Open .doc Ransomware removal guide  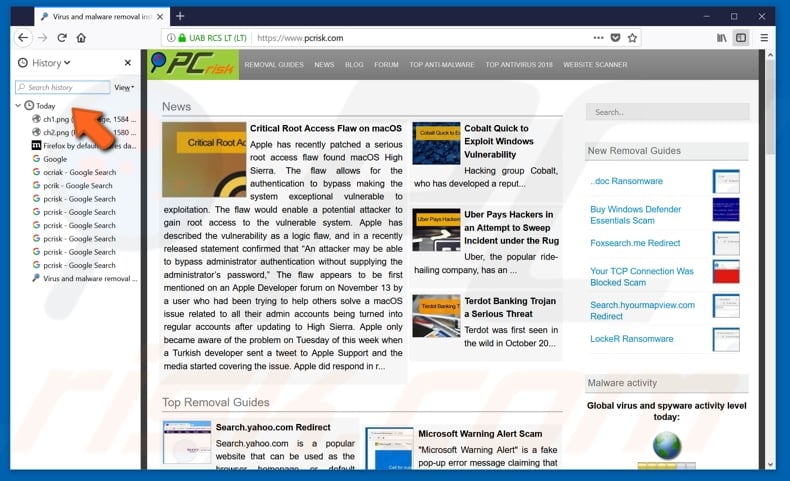[627, 181]
